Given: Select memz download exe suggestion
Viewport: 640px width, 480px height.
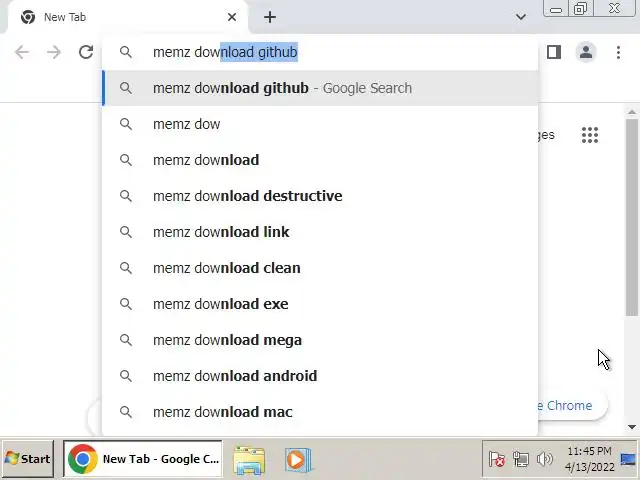Looking at the screenshot, I should coord(320,304).
